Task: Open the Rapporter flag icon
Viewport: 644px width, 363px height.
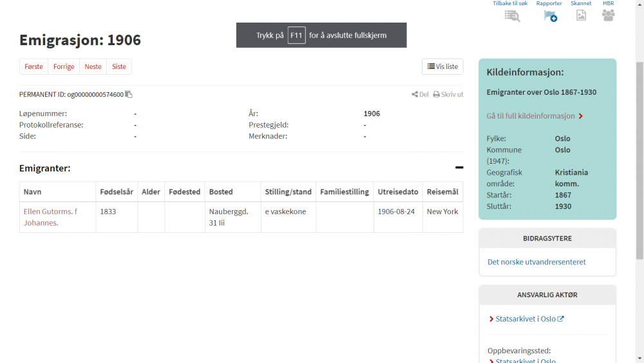Action: [549, 16]
